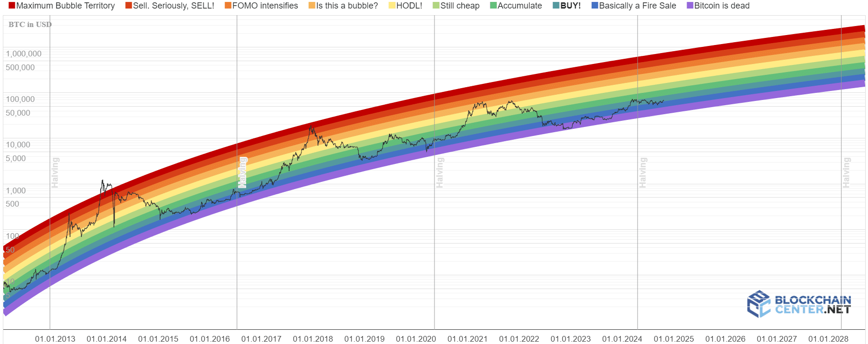The image size is (868, 344).
Task: Click the Maximum Bubble Territory legend text
Action: point(66,6)
